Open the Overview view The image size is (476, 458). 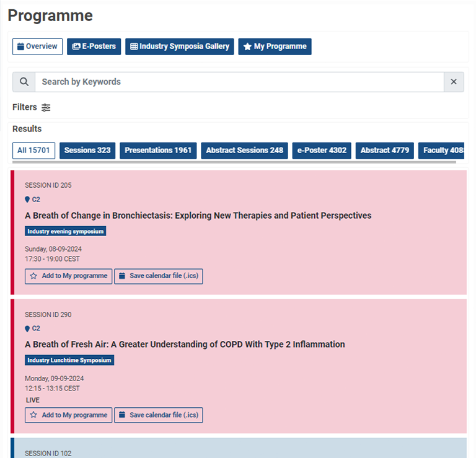[x=37, y=46]
